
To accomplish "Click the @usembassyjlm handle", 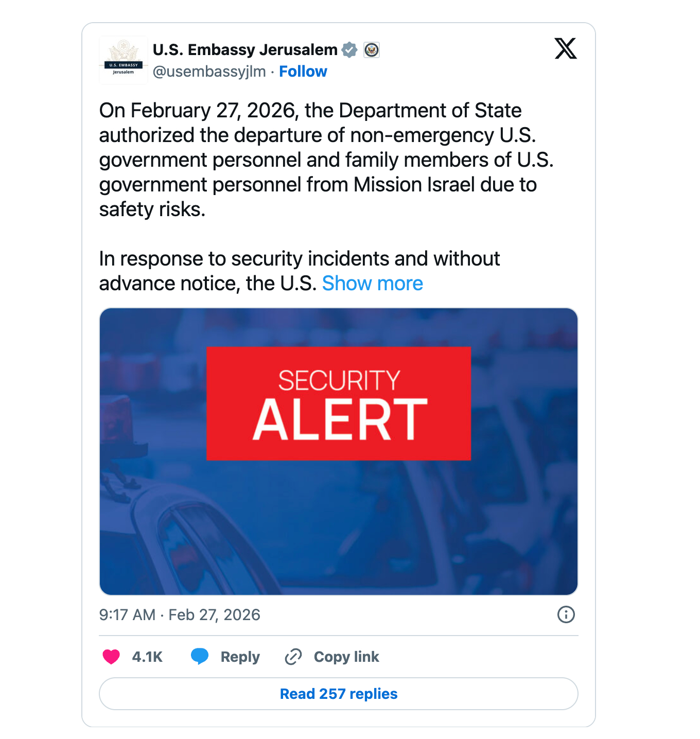I will click(x=209, y=72).
